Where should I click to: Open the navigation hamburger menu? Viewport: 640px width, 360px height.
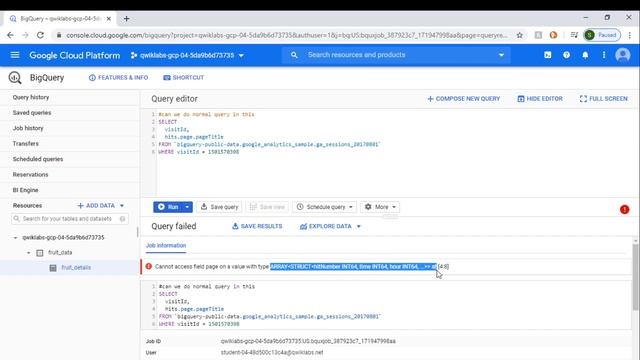(x=15, y=55)
